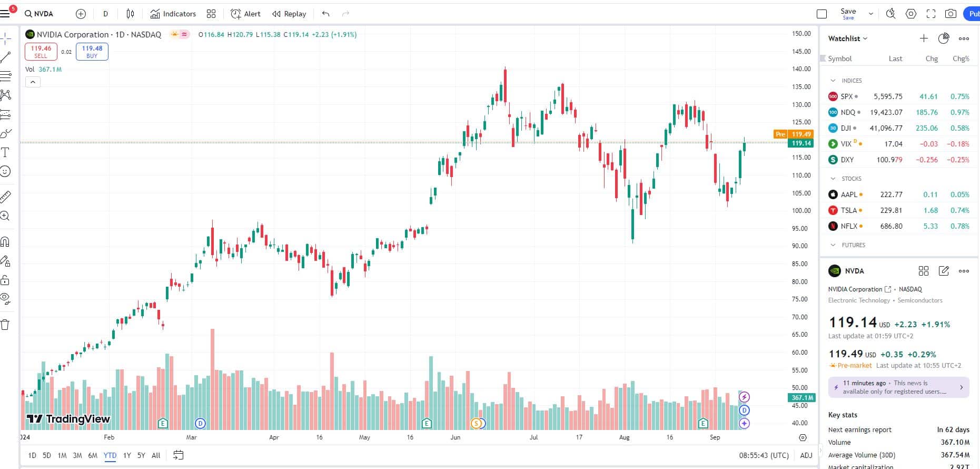This screenshot has height=469, width=980.
Task: Open the go to date calendar
Action: (x=179, y=455)
